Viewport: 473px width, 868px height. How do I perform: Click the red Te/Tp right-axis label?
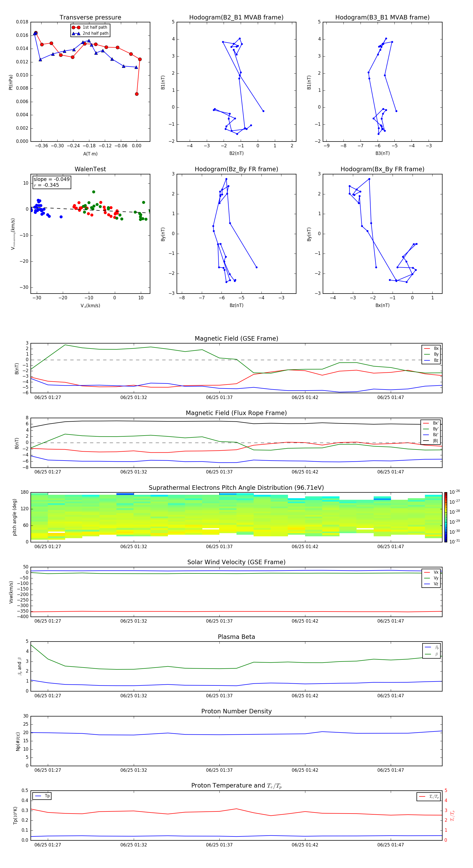point(453,815)
